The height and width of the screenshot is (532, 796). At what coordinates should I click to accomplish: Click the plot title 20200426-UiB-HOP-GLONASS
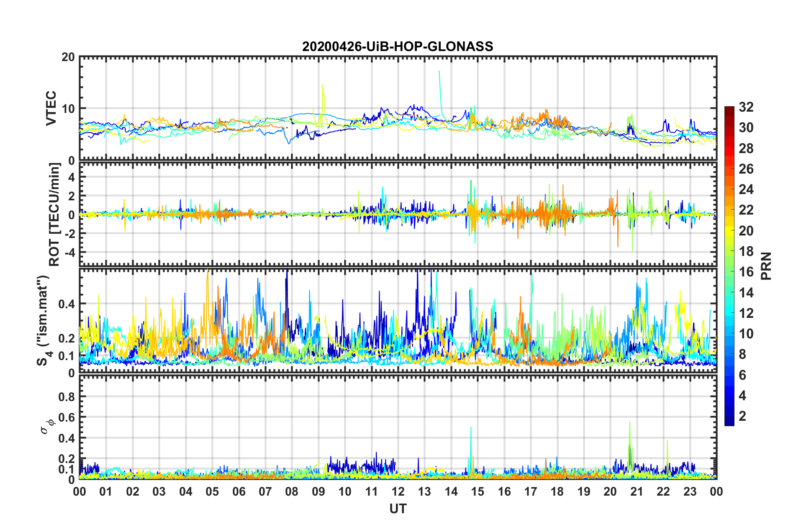398,46
